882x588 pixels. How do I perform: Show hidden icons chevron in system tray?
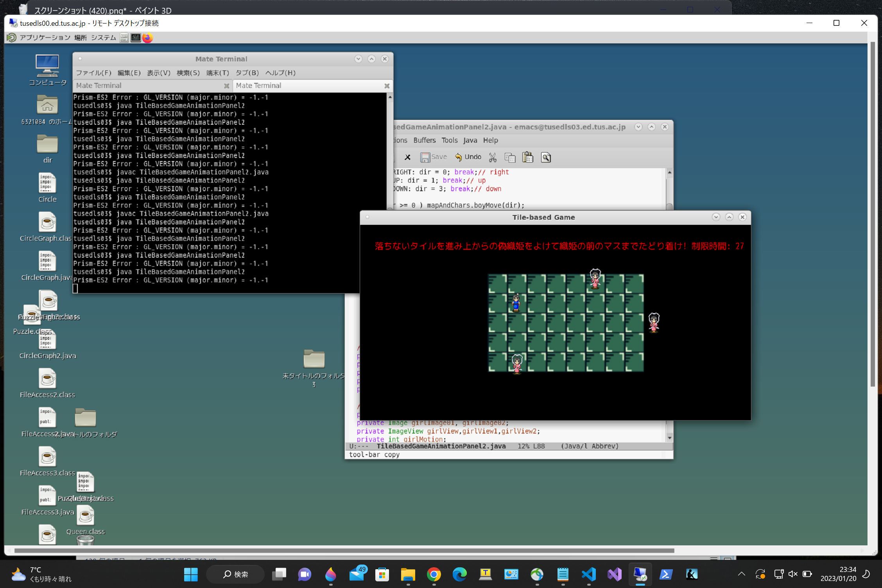[741, 574]
